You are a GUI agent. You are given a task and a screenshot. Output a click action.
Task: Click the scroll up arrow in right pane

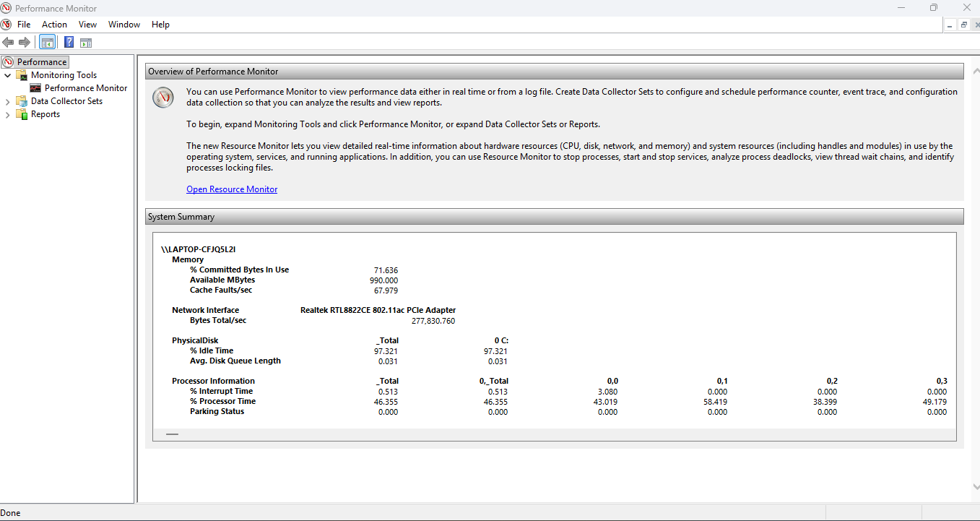976,72
